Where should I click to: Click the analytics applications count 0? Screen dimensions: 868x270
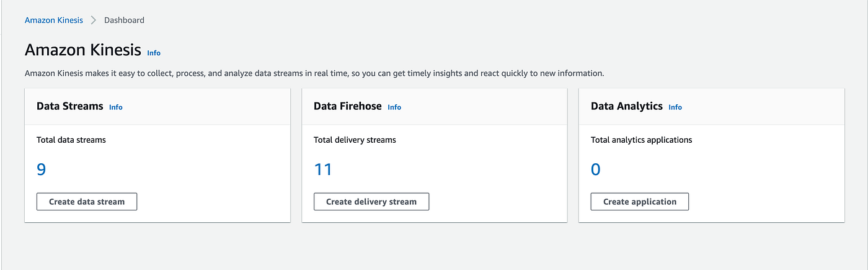click(x=596, y=169)
